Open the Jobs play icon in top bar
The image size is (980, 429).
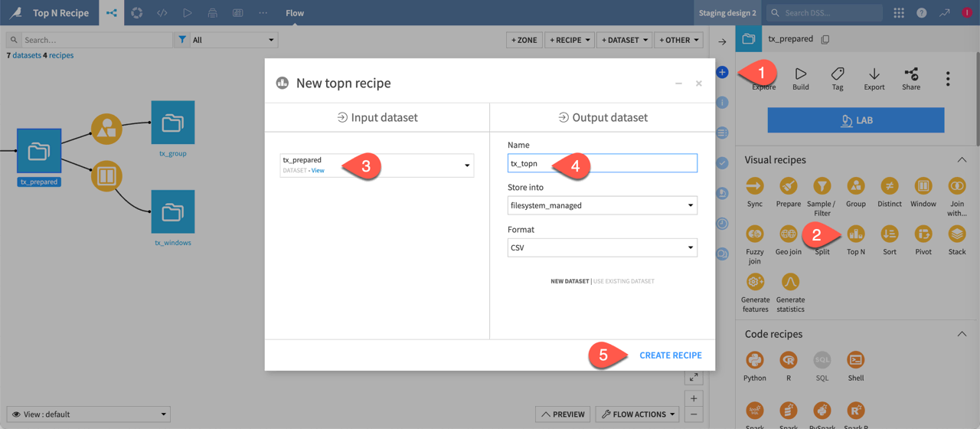pos(188,13)
